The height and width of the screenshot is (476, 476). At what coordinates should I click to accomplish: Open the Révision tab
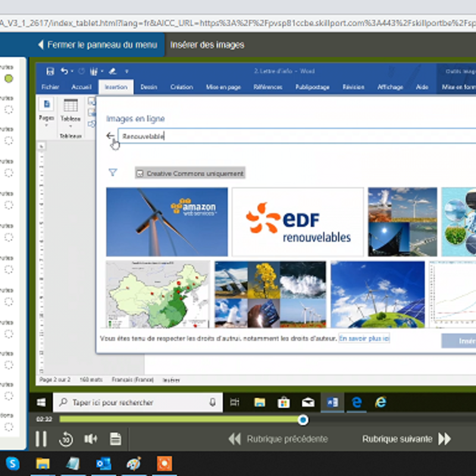click(353, 87)
